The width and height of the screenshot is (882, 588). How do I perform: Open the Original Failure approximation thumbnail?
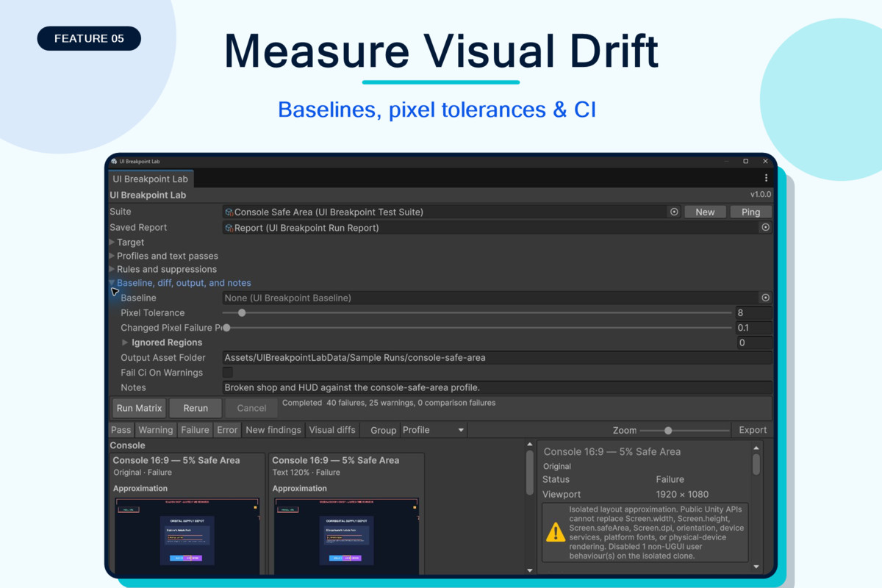(x=186, y=535)
